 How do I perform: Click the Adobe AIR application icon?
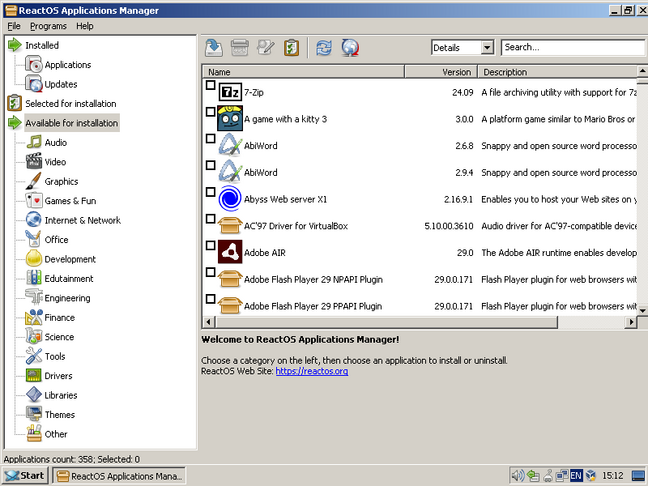[230, 252]
